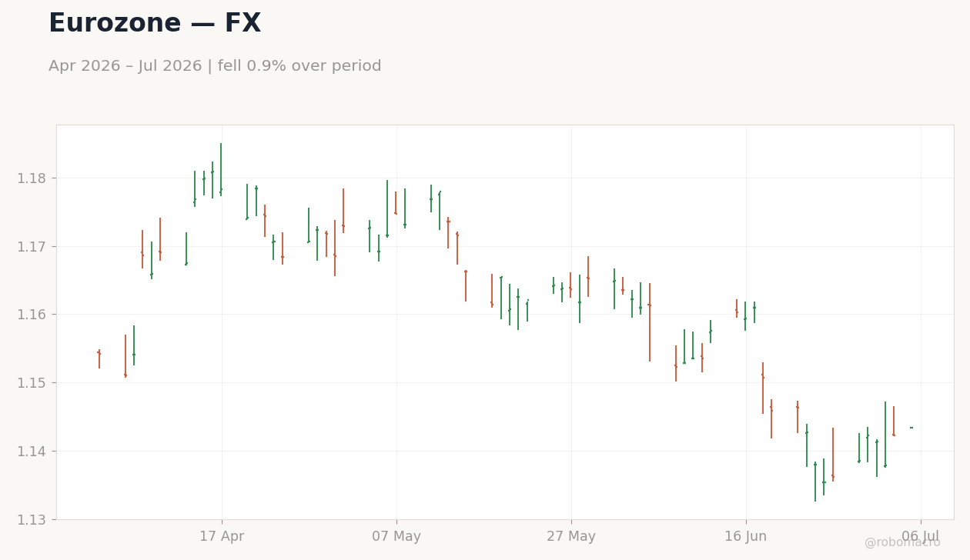Click the first red bar near 1.155

click(99, 358)
